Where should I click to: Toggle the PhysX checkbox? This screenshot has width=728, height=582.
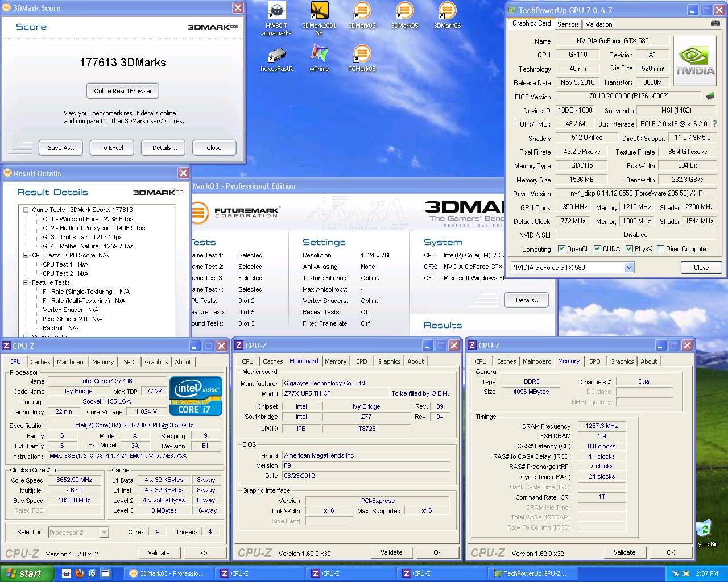[629, 249]
